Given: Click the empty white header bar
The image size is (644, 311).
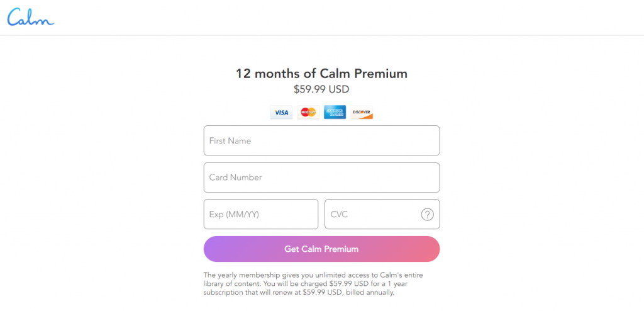Looking at the screenshot, I should [x=349, y=17].
